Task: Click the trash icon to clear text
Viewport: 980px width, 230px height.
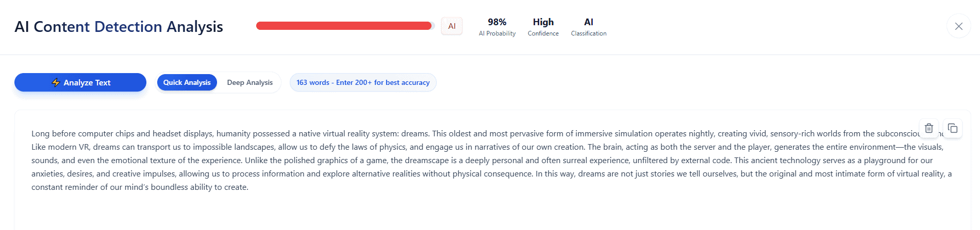Action: (928, 128)
